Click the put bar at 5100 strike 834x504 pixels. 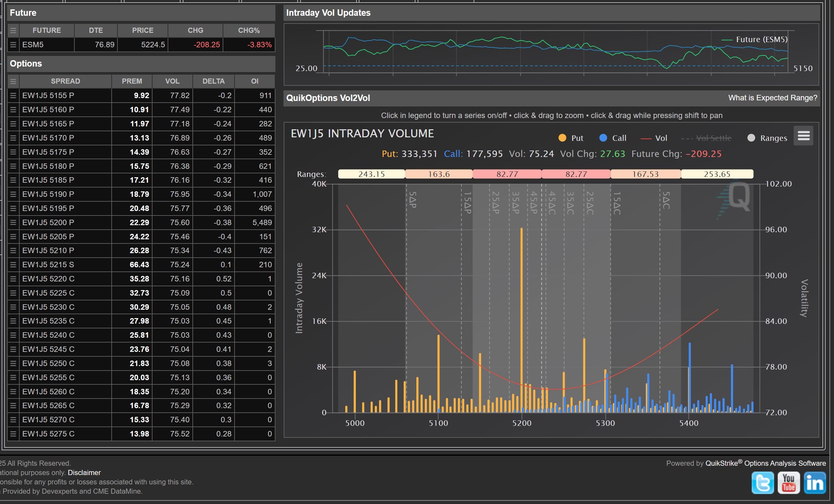438,373
